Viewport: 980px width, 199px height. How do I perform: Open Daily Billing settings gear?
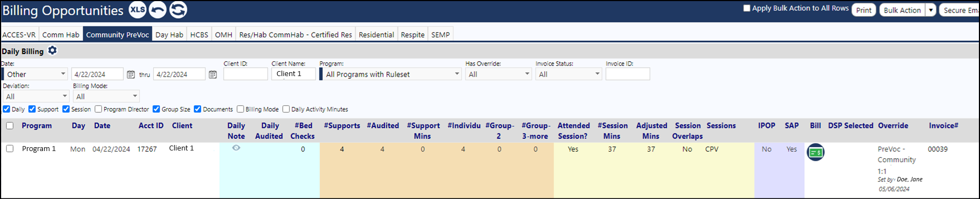(52, 51)
